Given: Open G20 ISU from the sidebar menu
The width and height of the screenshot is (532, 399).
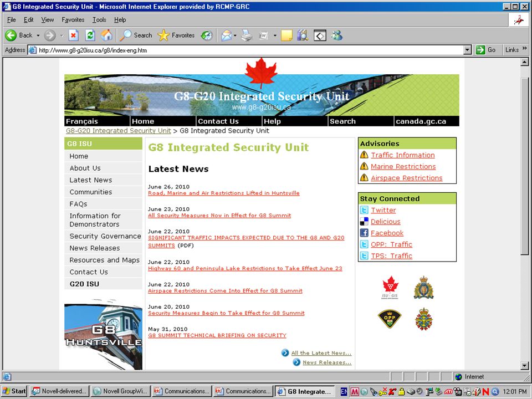Looking at the screenshot, I should click(x=103, y=284).
